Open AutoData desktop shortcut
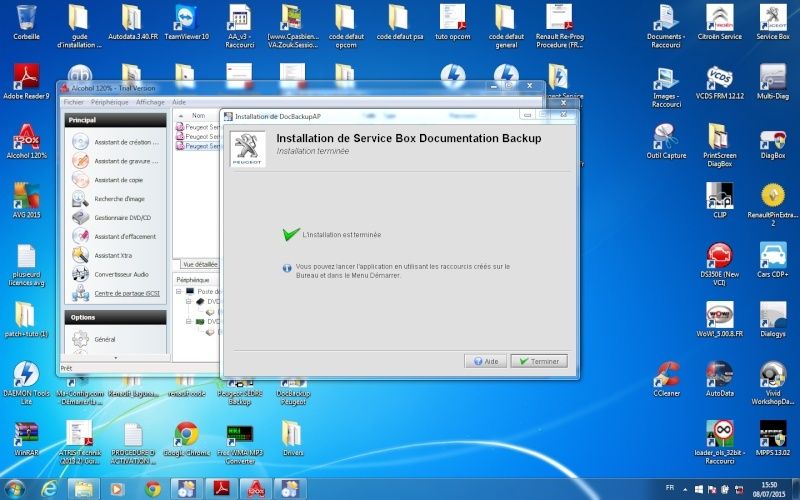800x500 pixels. [719, 379]
